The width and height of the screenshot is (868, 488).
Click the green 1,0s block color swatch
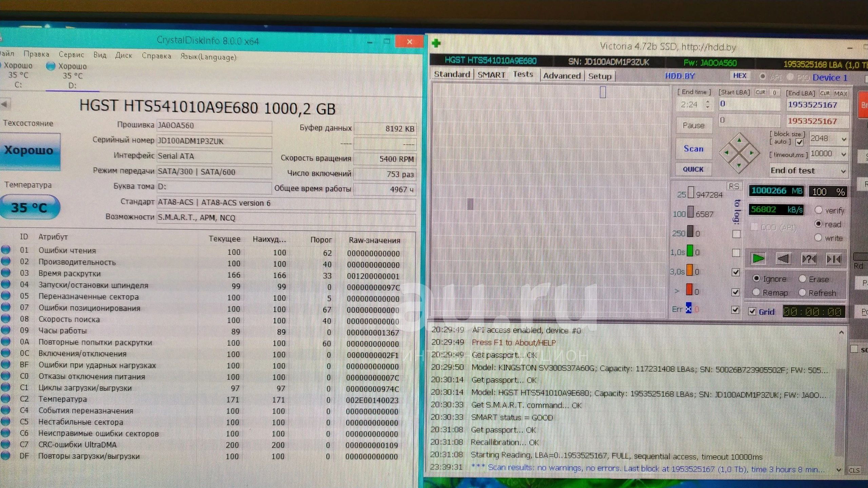pyautogui.click(x=690, y=251)
